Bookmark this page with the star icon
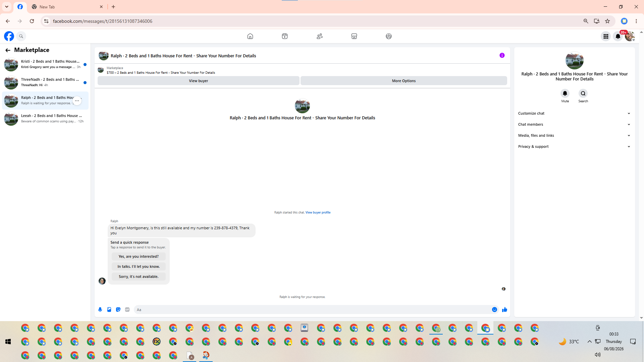 pos(607,21)
